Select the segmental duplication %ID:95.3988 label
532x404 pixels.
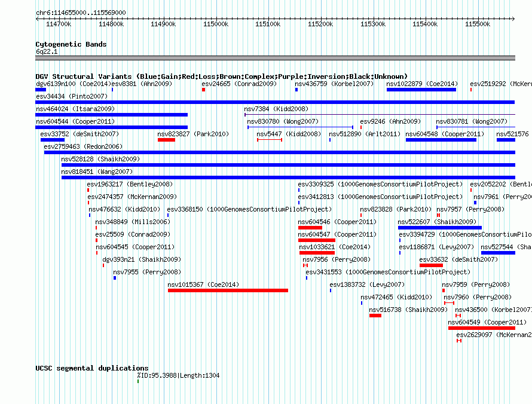[x=179, y=375]
